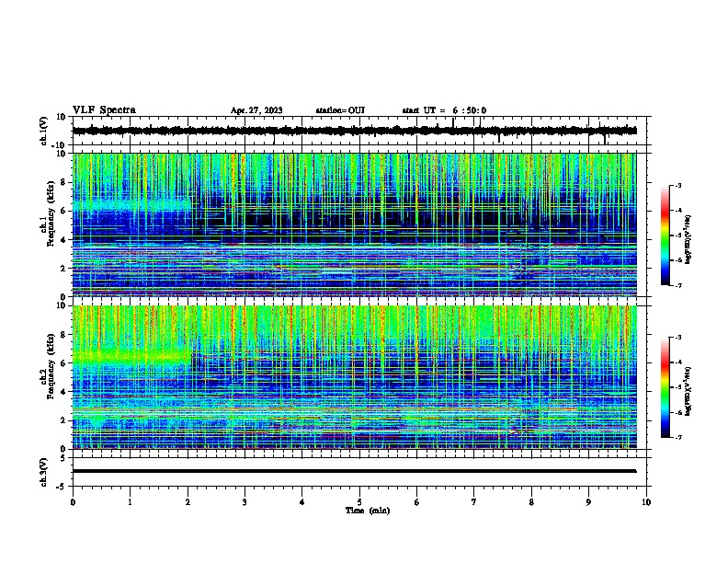The width and height of the screenshot is (728, 563).
Task: Click the "4" kHz tick on ch.1 spectrogram
Action: (64, 240)
